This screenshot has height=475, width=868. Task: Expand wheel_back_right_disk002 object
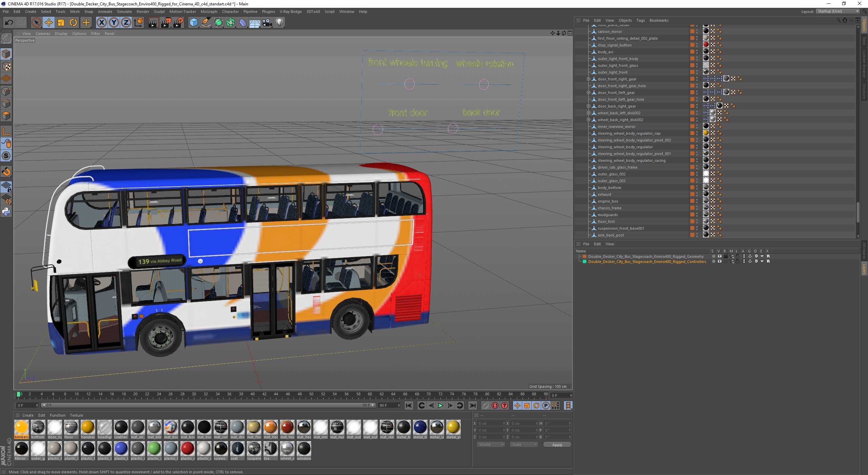[589, 120]
